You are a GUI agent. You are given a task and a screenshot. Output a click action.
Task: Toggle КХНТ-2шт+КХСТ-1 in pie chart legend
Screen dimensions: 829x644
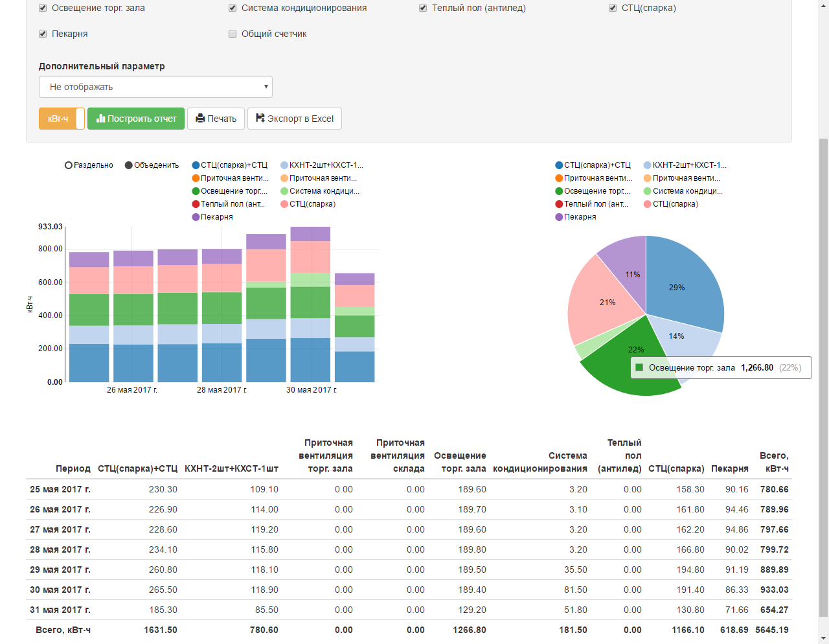(685, 165)
